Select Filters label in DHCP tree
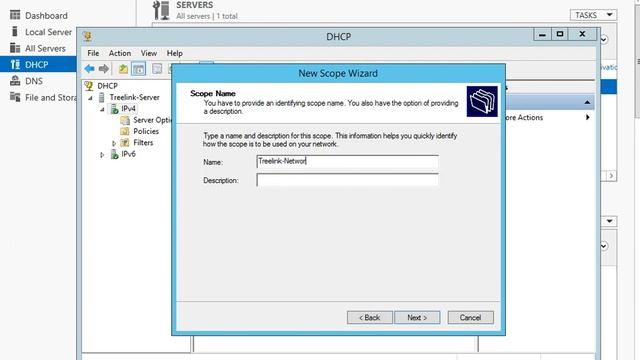 pos(143,142)
